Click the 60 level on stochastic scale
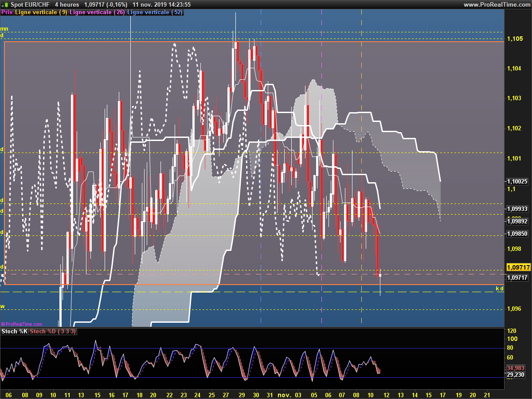 [511, 357]
